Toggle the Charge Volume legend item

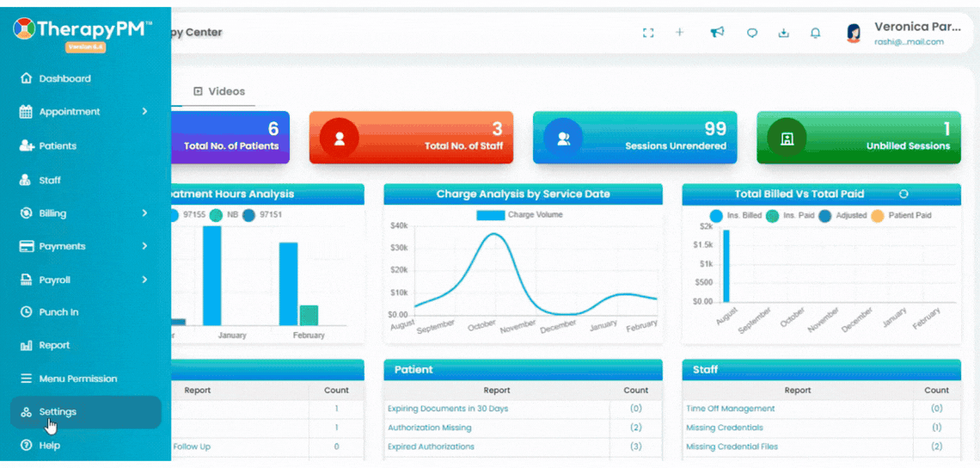pyautogui.click(x=519, y=214)
